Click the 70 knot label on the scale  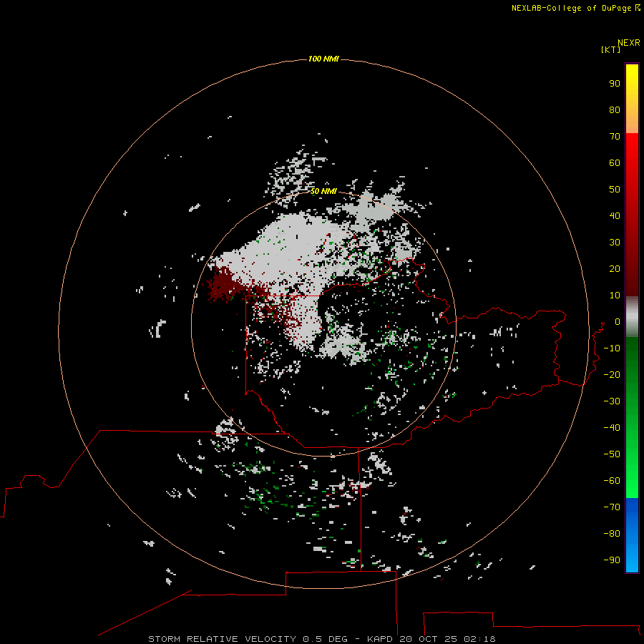(x=615, y=137)
